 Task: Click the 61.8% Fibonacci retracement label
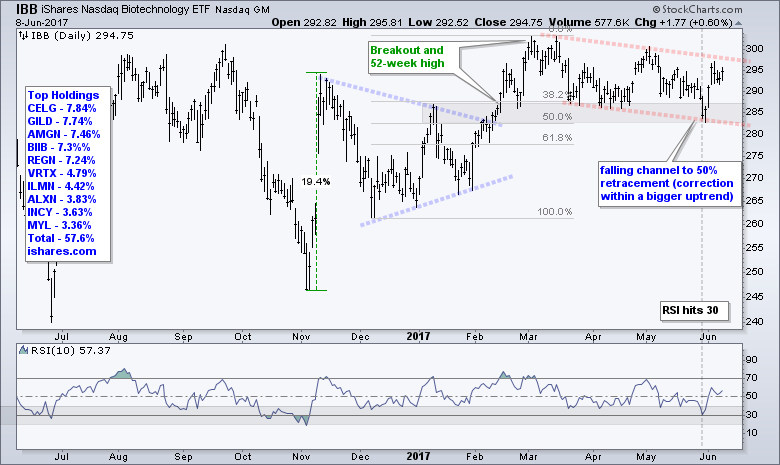[x=557, y=137]
